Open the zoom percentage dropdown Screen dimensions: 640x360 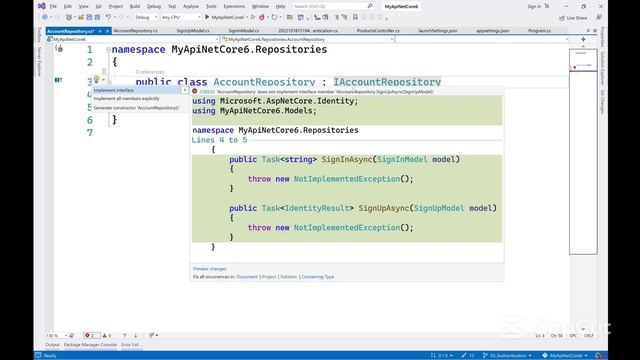click(x=56, y=335)
